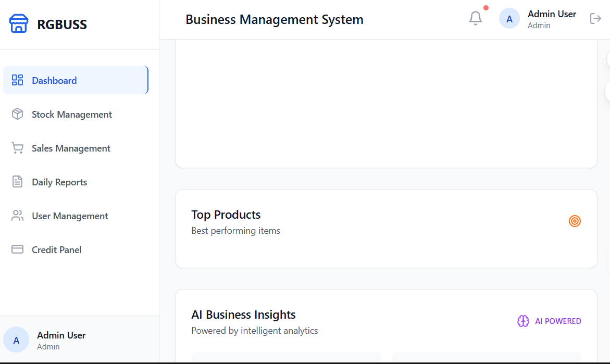Click the Sales Management cart icon
The width and height of the screenshot is (610, 364).
[x=18, y=148]
